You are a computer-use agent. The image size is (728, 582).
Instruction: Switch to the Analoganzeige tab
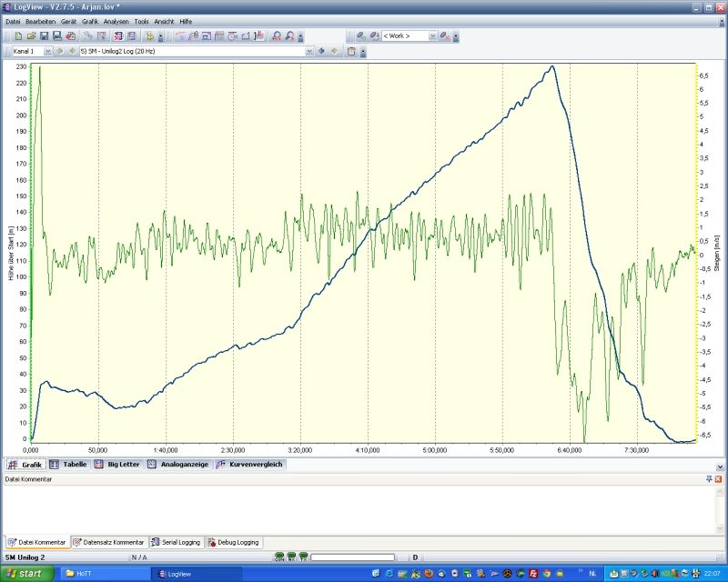(x=178, y=464)
